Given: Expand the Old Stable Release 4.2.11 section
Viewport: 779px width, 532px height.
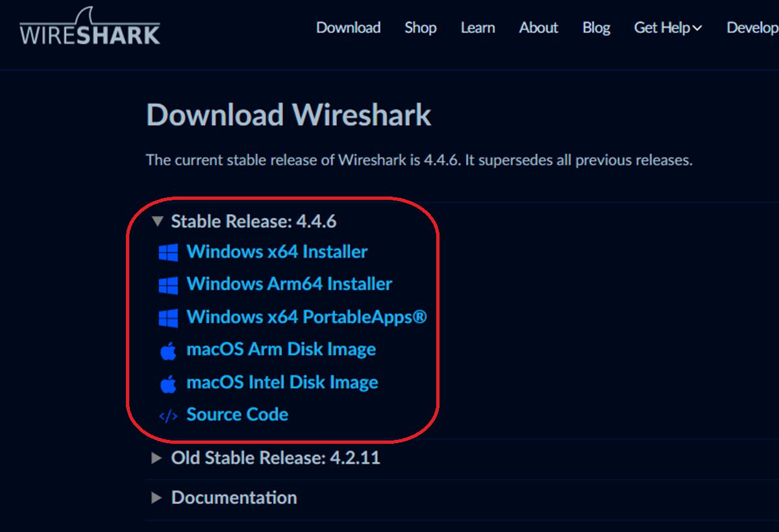Looking at the screenshot, I should [x=156, y=458].
